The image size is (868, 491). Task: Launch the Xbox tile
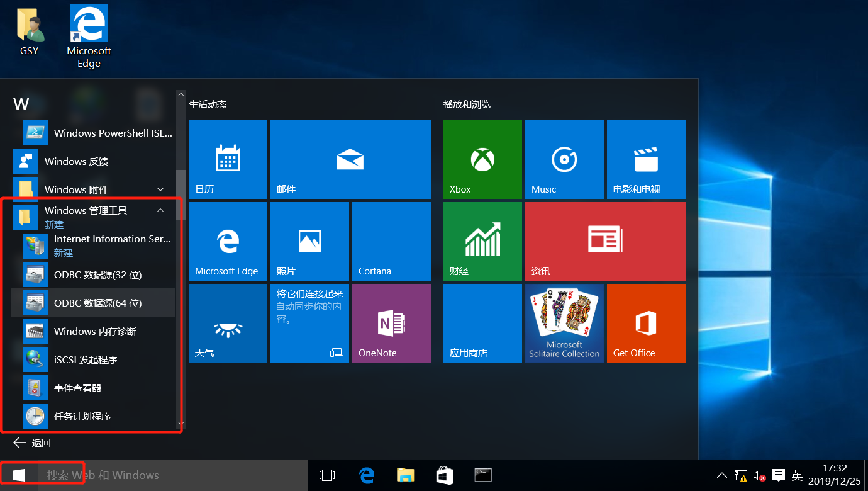pyautogui.click(x=482, y=159)
